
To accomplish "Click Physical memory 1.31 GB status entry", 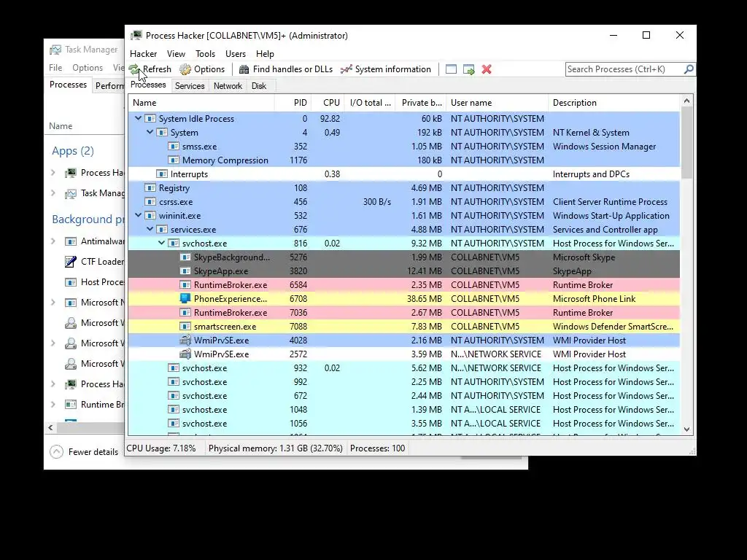I will 275,448.
